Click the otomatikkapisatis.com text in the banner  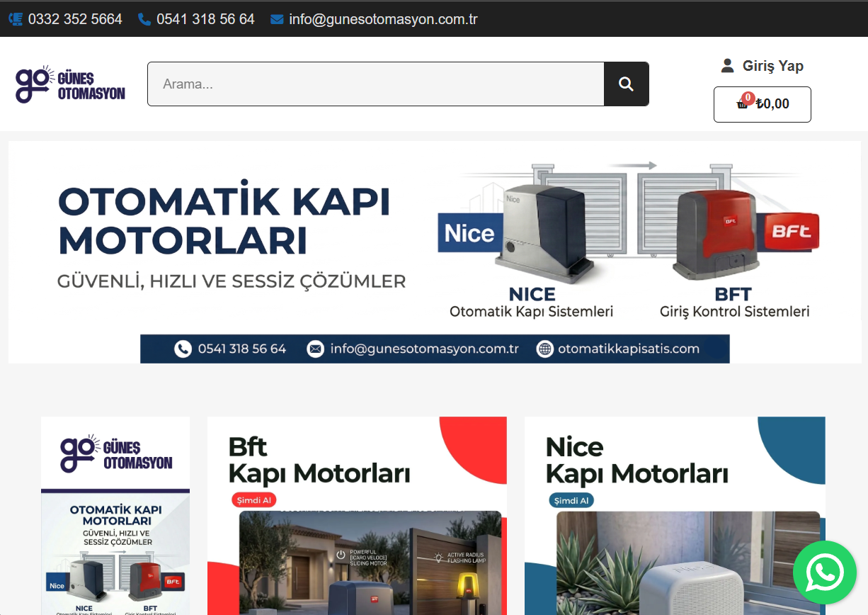pyautogui.click(x=629, y=349)
